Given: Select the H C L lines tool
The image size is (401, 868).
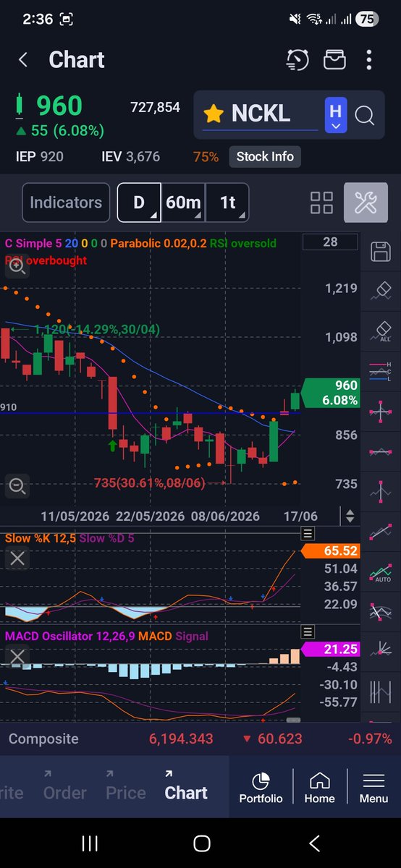Looking at the screenshot, I should click(x=380, y=371).
